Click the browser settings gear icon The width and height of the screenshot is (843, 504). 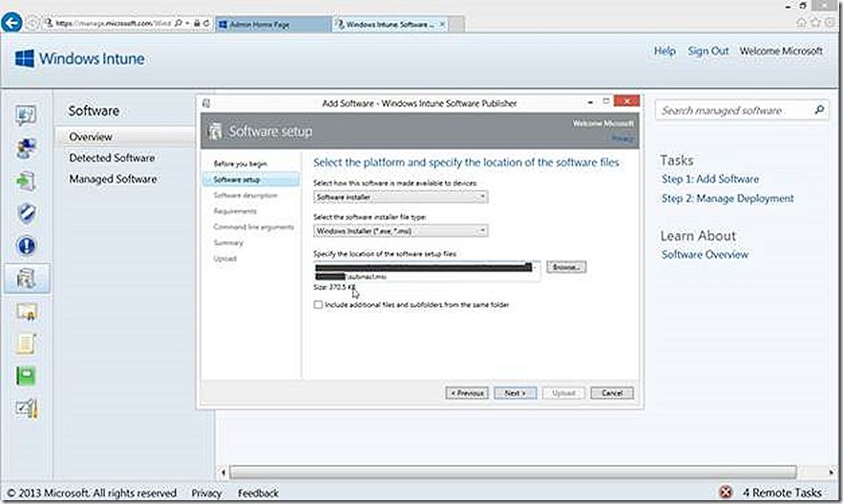830,23
